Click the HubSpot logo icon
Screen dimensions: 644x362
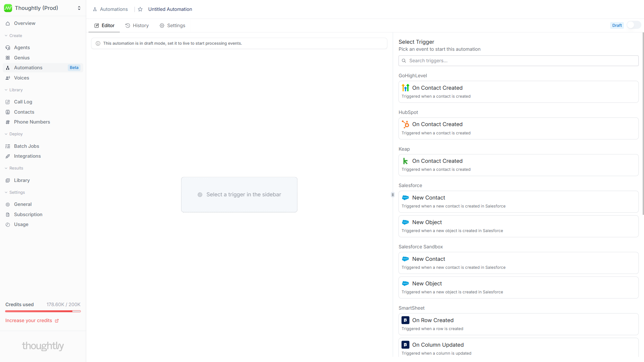click(x=405, y=124)
